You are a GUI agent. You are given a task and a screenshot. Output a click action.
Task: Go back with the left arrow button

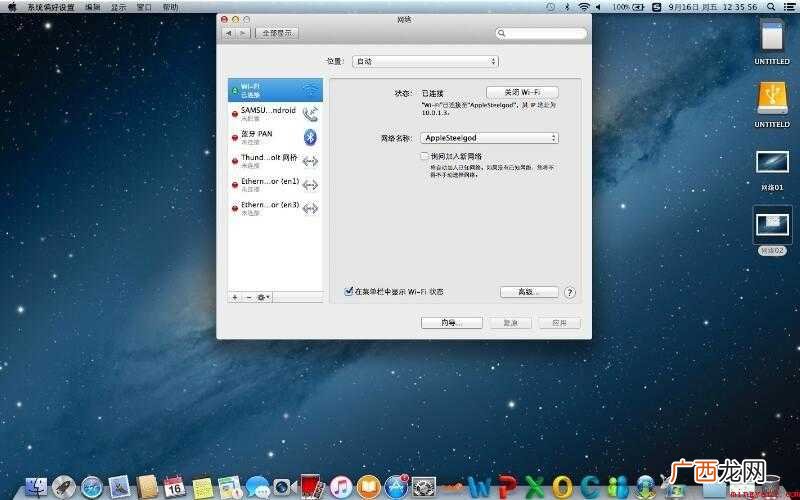(229, 33)
